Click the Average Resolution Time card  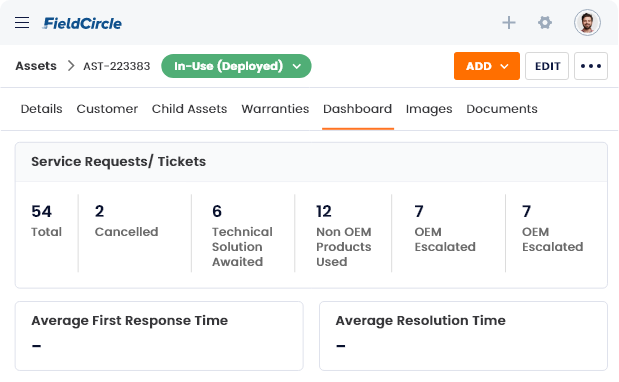point(463,336)
